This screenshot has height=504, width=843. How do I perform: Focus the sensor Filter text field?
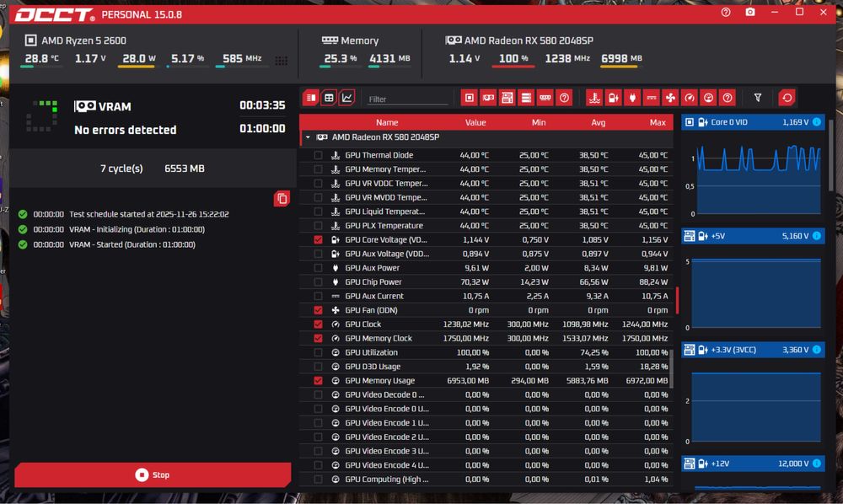407,99
